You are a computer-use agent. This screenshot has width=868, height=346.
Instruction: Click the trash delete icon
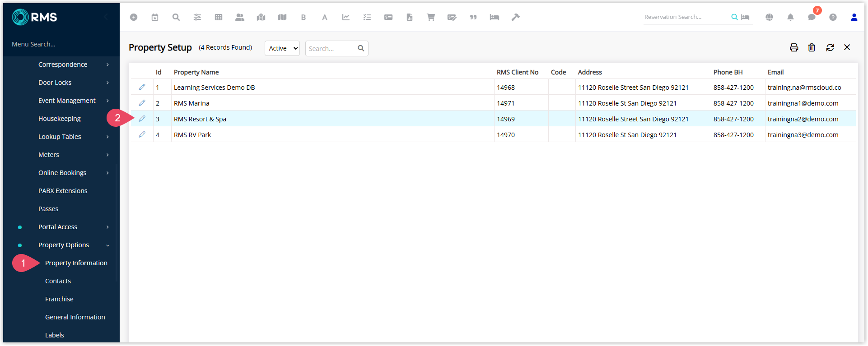tap(812, 48)
